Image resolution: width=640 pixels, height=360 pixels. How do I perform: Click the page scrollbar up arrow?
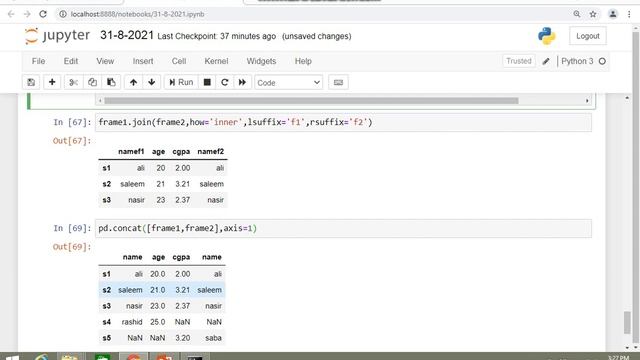[627, 98]
